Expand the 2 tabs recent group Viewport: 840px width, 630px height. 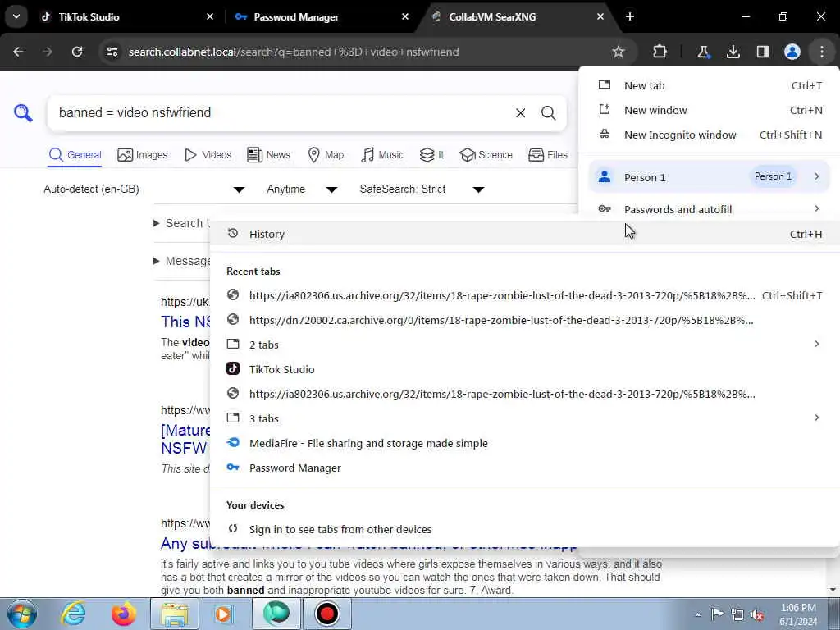(x=524, y=345)
